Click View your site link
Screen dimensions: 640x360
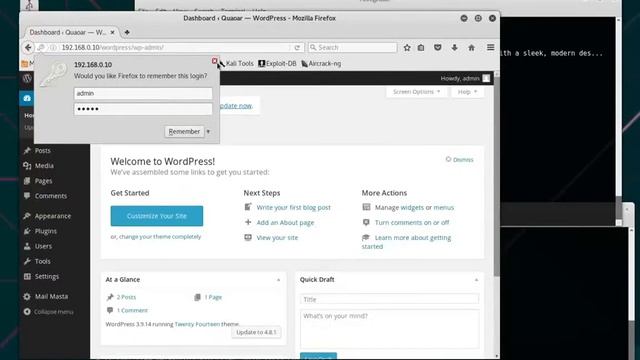277,238
